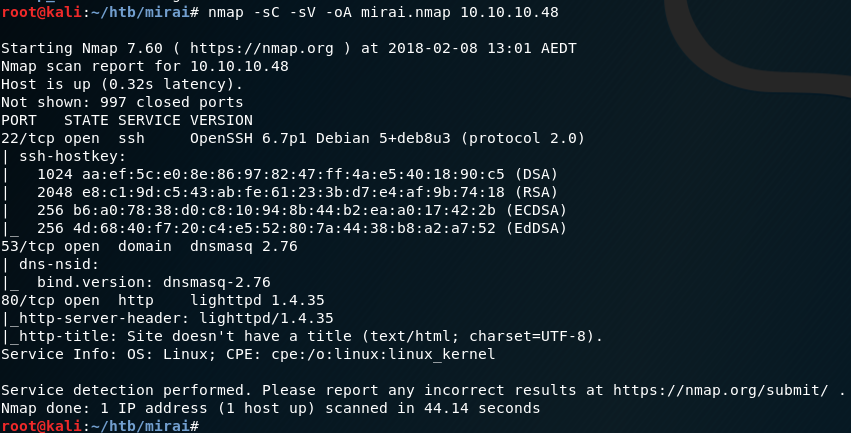Click the http-server-header lighttpd line
Screen dimensions: 851x433
170,318
